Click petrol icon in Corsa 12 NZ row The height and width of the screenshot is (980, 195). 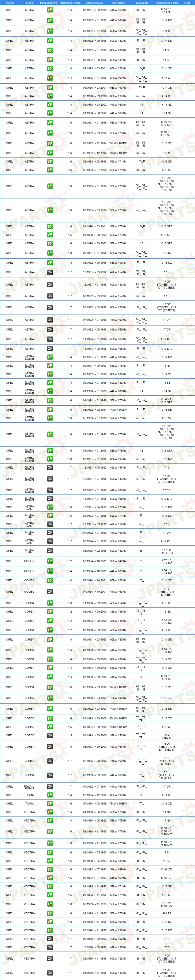50,611
